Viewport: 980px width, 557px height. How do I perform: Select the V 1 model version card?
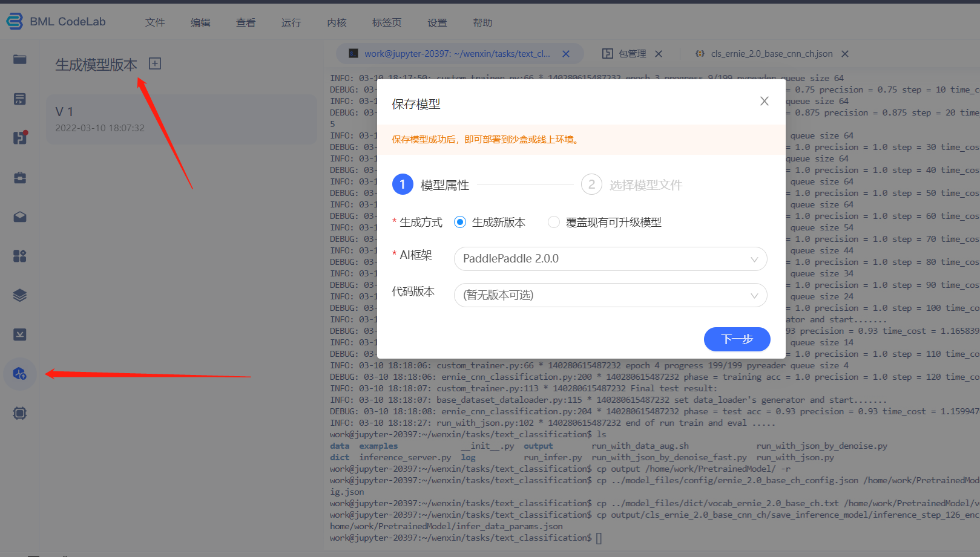tap(182, 119)
